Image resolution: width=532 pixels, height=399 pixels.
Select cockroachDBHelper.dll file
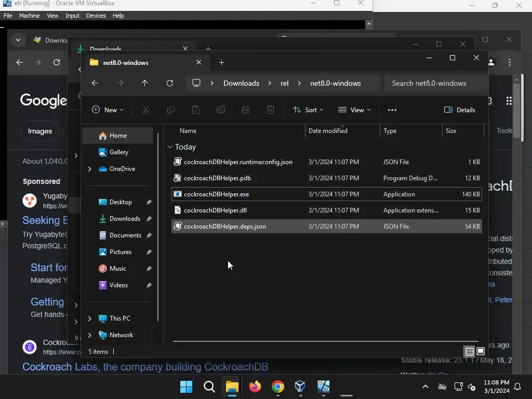point(326,210)
